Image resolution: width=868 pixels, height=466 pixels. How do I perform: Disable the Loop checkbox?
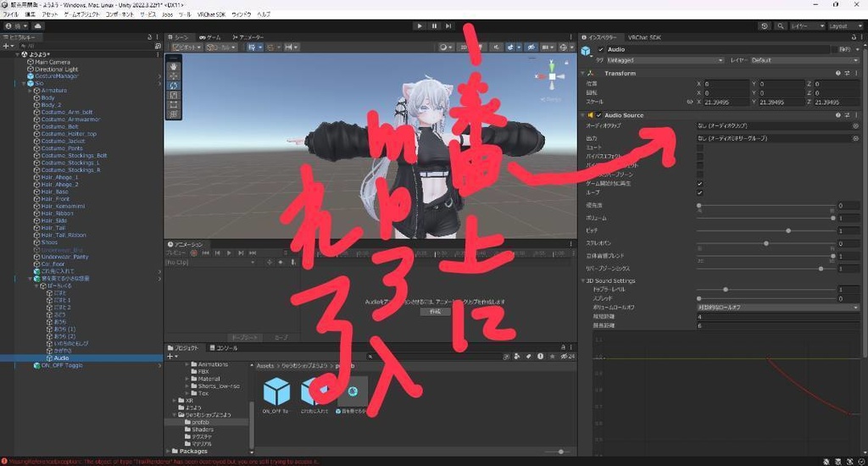pyautogui.click(x=699, y=192)
